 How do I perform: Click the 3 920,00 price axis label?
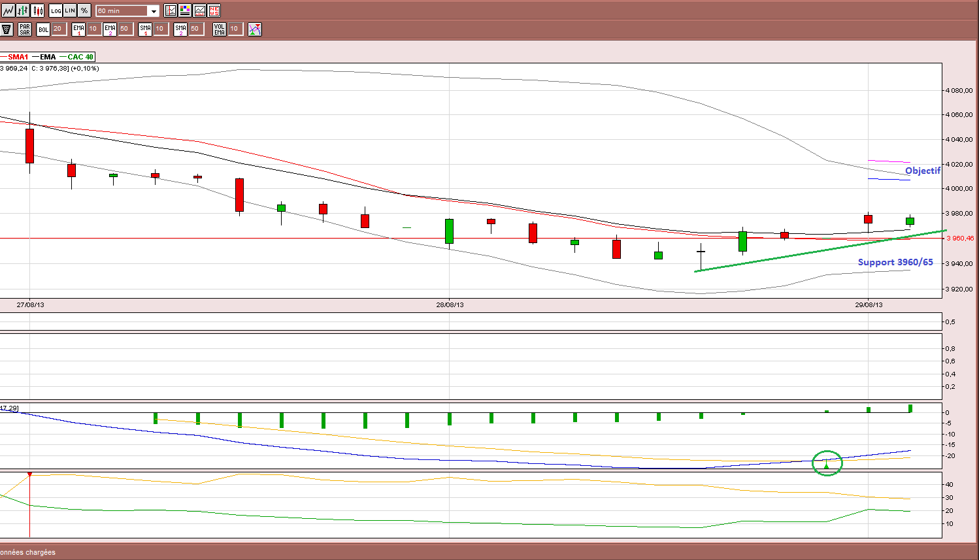(960, 289)
